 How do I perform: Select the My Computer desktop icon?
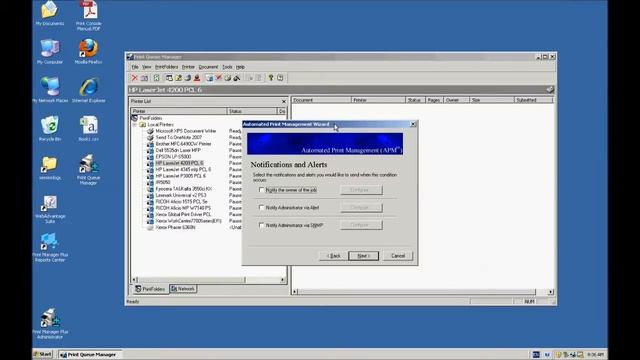pos(50,51)
